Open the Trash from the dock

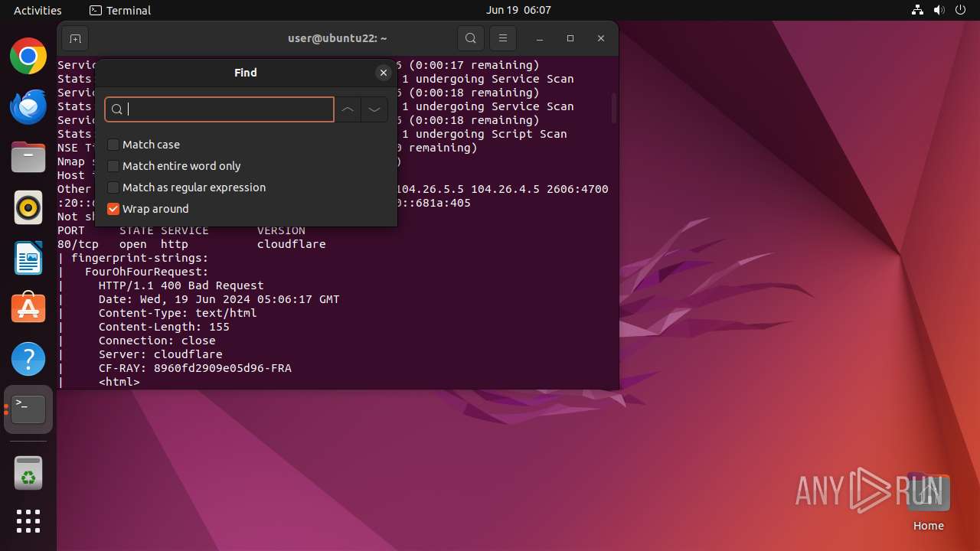point(28,474)
